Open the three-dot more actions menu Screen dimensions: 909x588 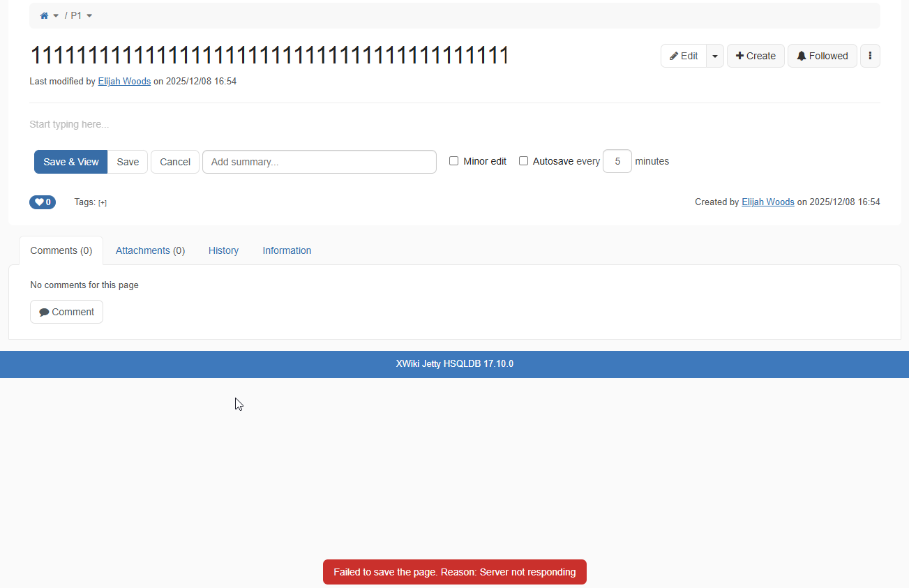click(870, 56)
